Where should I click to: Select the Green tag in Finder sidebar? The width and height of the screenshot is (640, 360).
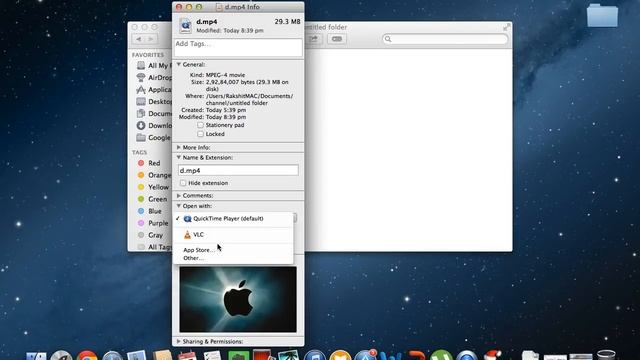153,199
